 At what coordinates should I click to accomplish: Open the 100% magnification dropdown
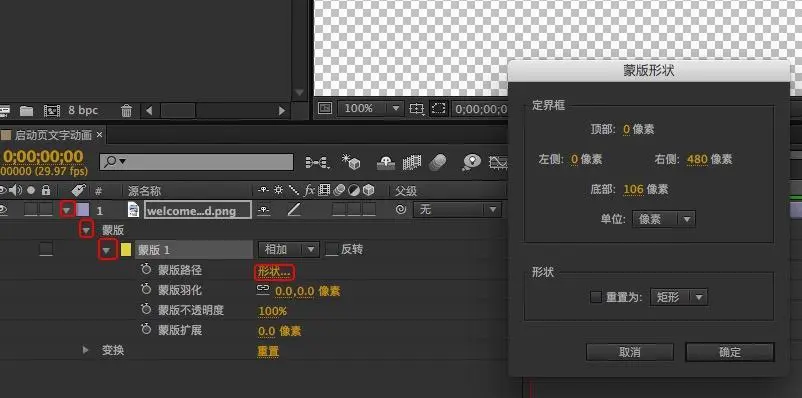pyautogui.click(x=370, y=108)
